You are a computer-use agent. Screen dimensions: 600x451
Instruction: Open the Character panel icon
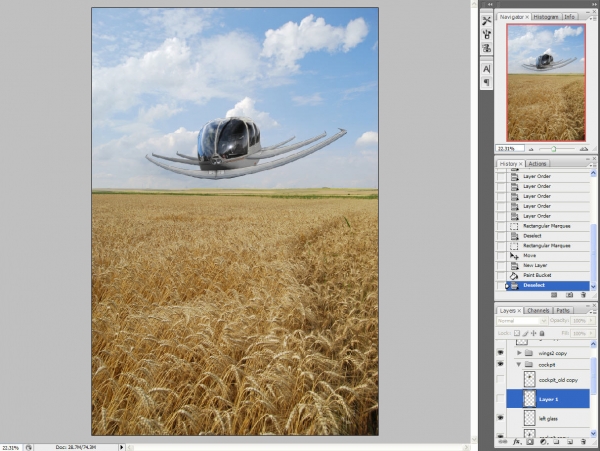point(487,69)
